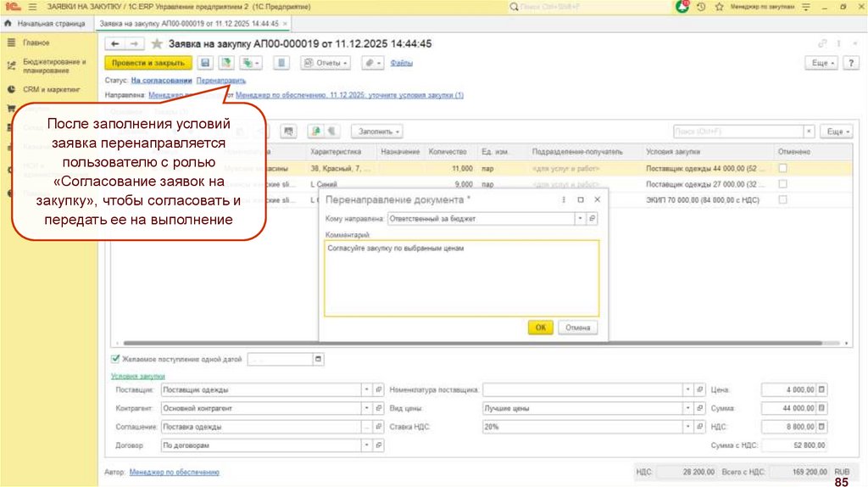
Task: Open history clock icon in title bar
Action: pos(701,7)
